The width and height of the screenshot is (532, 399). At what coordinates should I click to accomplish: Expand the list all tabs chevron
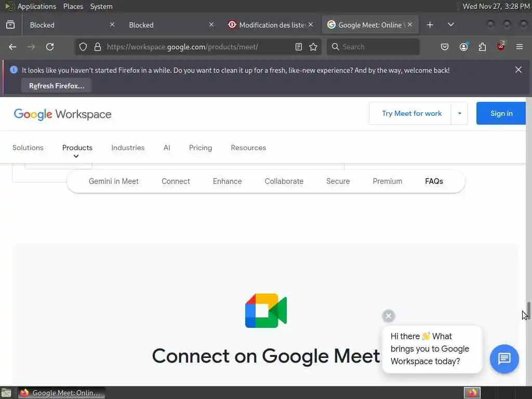point(450,25)
